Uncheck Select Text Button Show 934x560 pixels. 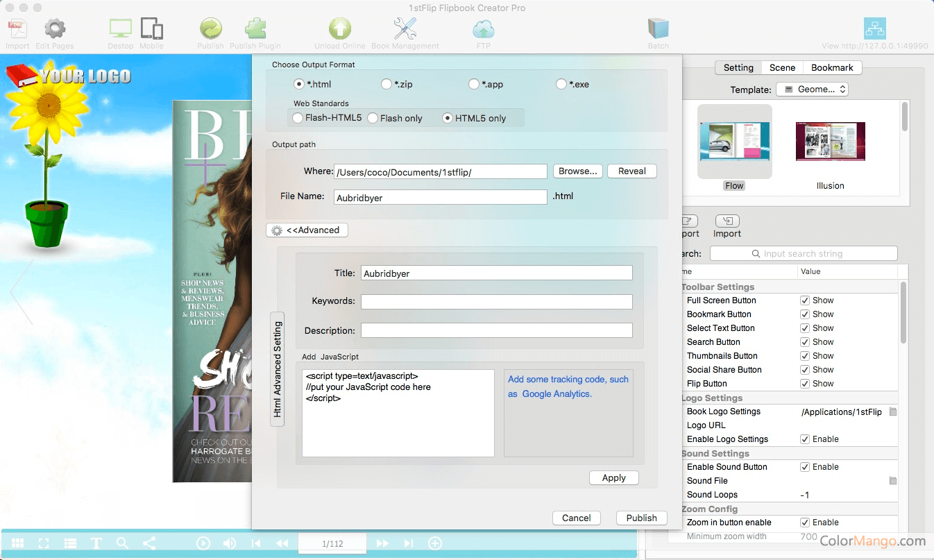[805, 328]
